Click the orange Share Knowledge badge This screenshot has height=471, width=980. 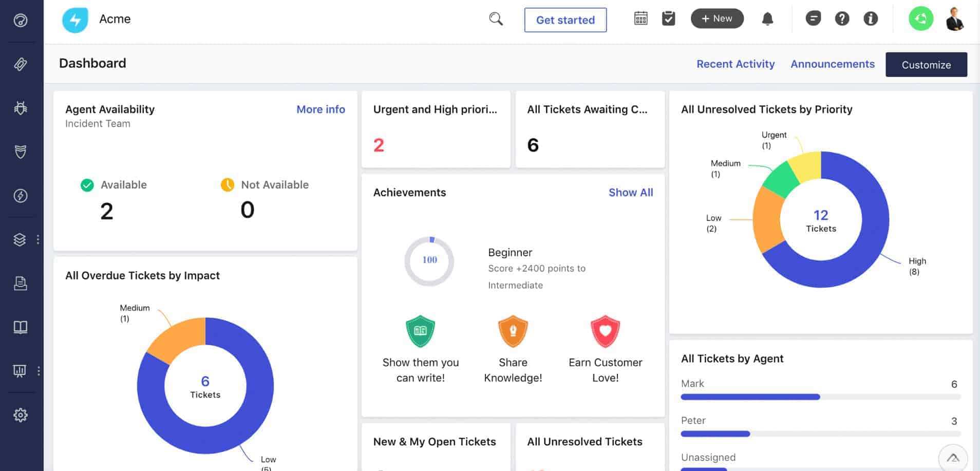(x=513, y=331)
